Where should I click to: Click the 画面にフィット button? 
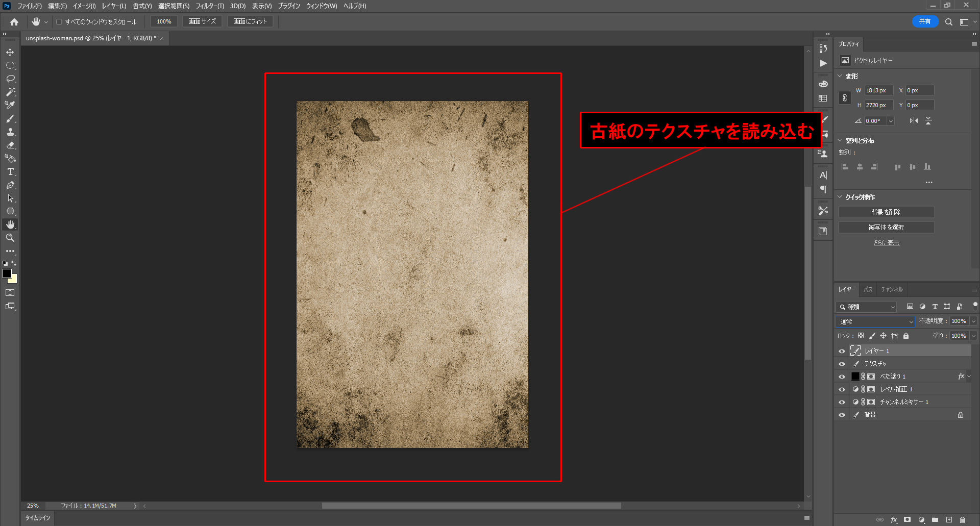point(250,21)
